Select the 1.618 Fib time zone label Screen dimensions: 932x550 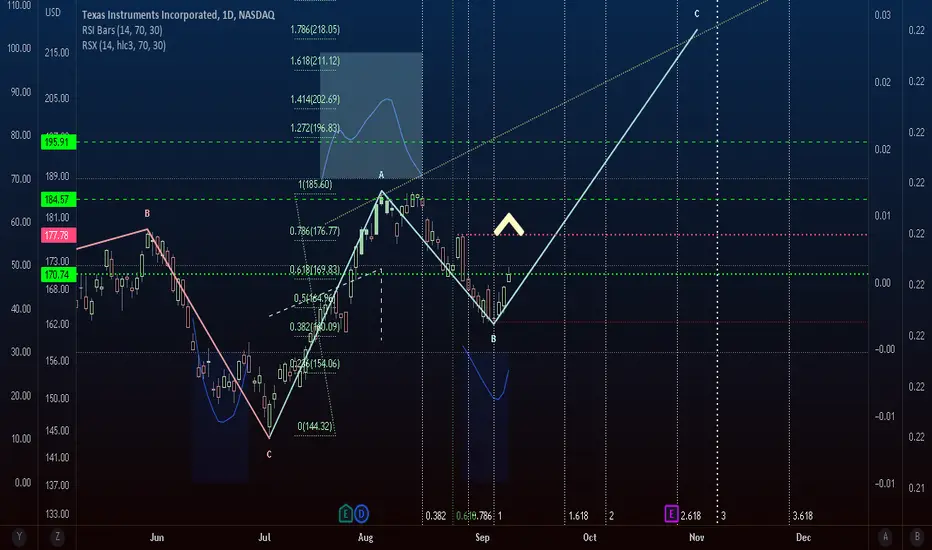point(578,516)
